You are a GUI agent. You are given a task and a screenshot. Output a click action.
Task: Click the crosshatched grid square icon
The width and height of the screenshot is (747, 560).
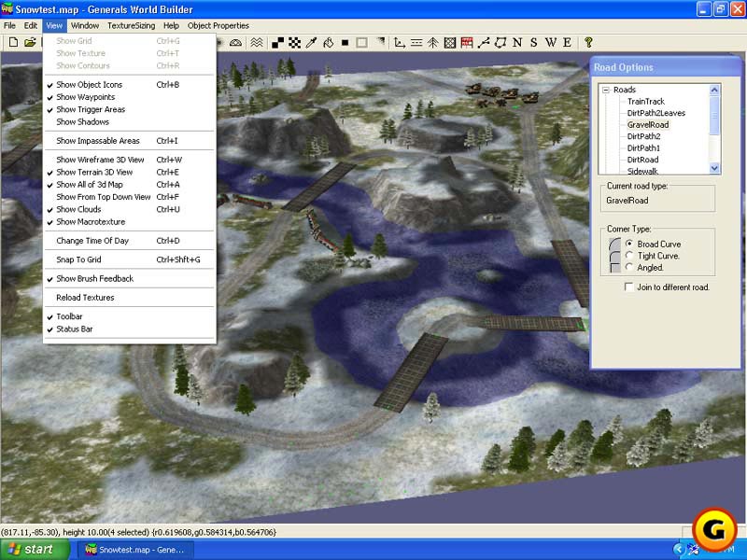click(x=450, y=43)
